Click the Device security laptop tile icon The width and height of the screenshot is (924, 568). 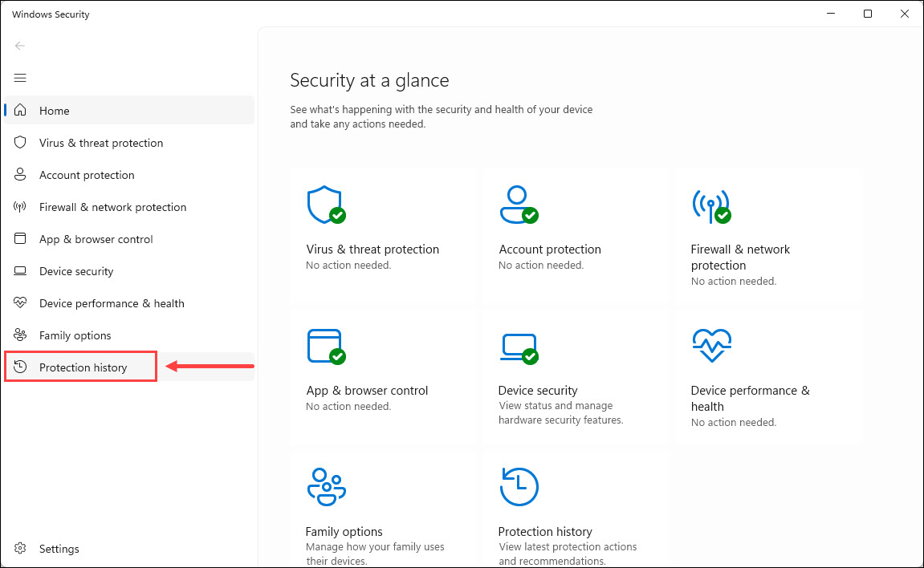(x=518, y=347)
